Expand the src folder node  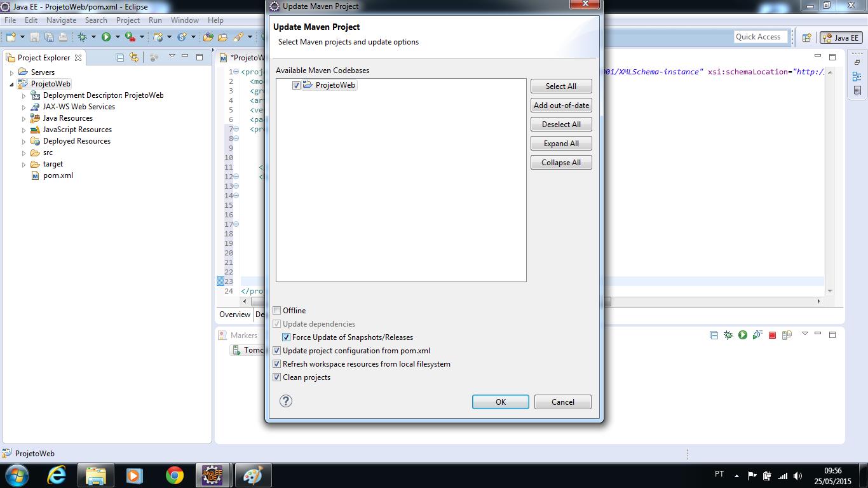coord(24,152)
